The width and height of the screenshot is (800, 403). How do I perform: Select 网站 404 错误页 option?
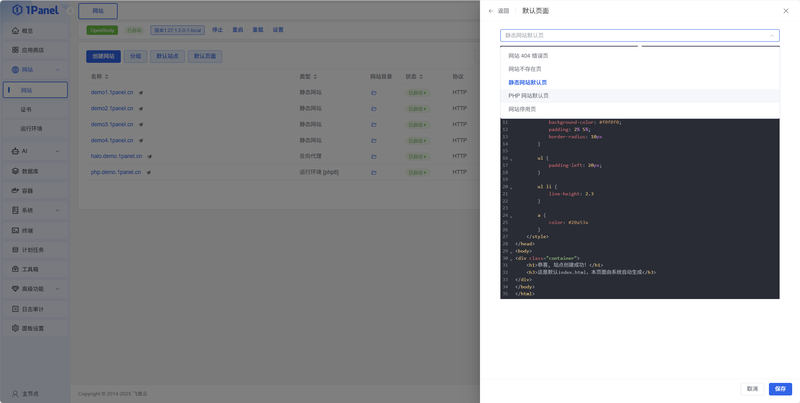pos(640,56)
